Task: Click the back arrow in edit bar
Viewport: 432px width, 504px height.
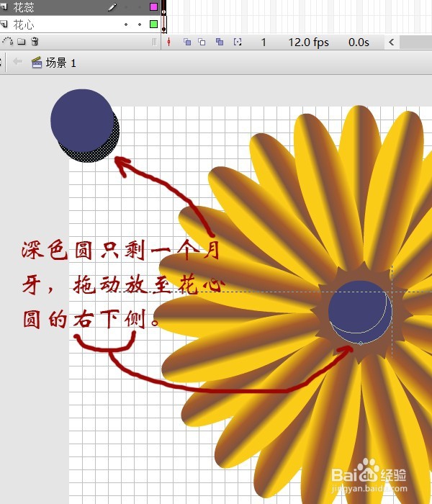Action: 18,61
